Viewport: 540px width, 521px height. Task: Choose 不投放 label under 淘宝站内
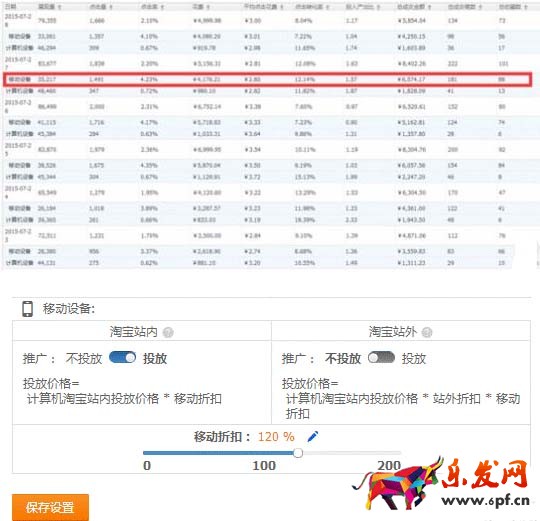click(84, 358)
